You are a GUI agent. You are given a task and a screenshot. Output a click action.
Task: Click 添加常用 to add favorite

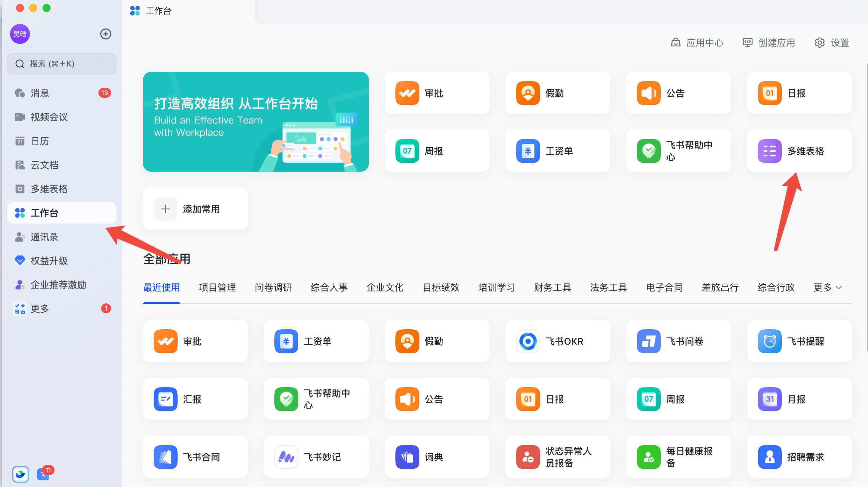195,209
